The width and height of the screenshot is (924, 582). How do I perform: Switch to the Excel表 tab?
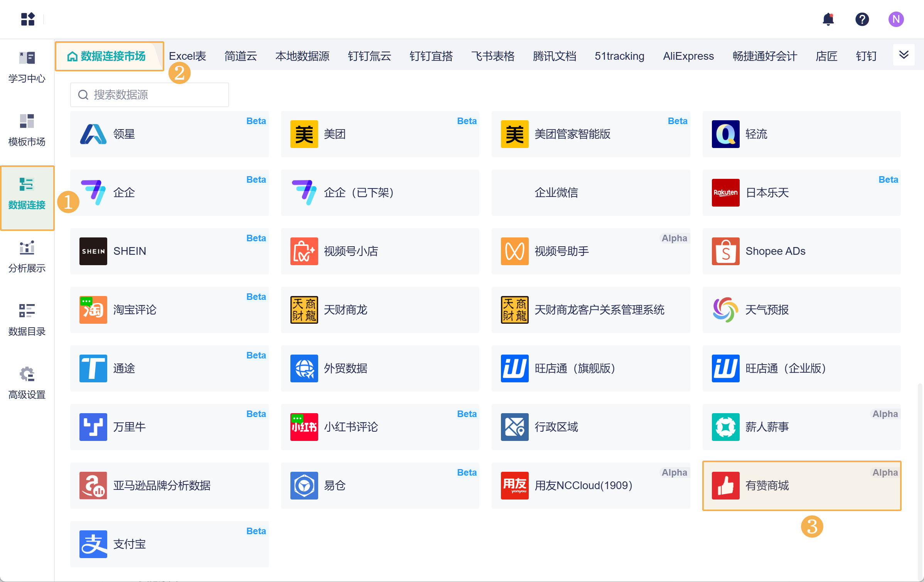(x=187, y=56)
